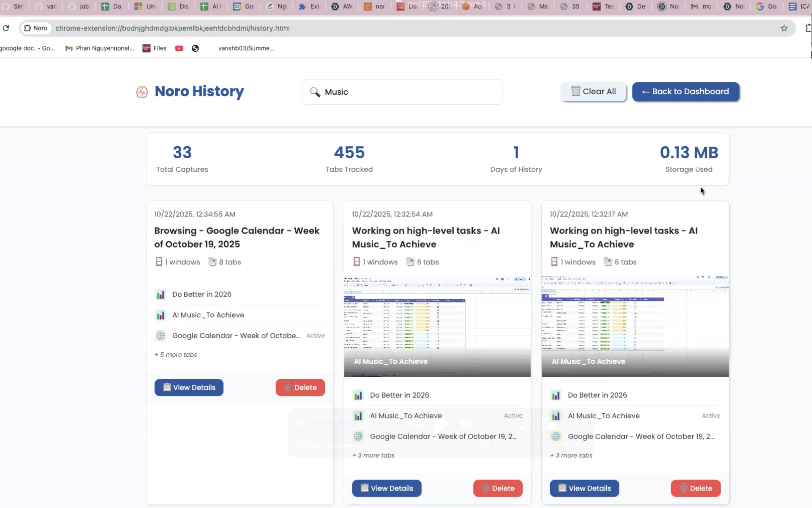Switch to the Gmail browser tab

point(702,6)
